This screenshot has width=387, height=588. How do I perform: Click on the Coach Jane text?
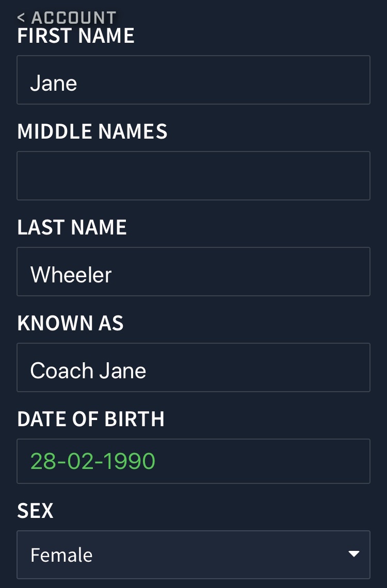click(88, 371)
